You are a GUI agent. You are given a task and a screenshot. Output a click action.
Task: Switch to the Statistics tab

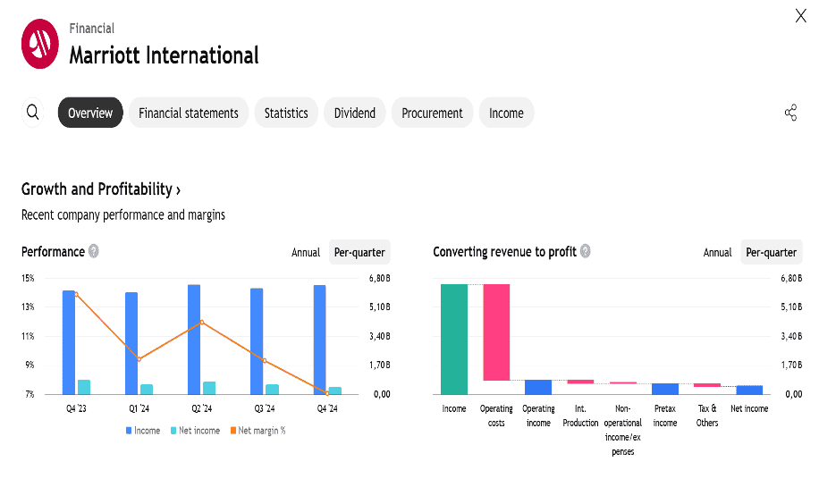286,113
